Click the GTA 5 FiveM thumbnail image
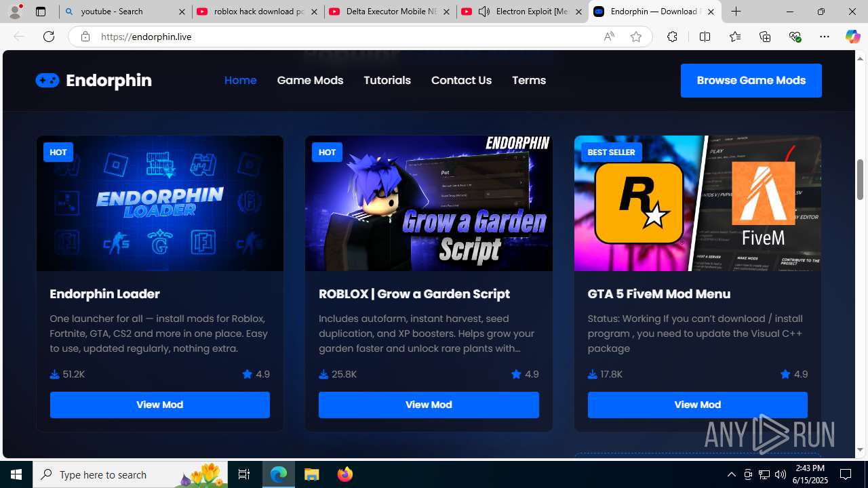Viewport: 868px width, 488px height. [x=698, y=203]
